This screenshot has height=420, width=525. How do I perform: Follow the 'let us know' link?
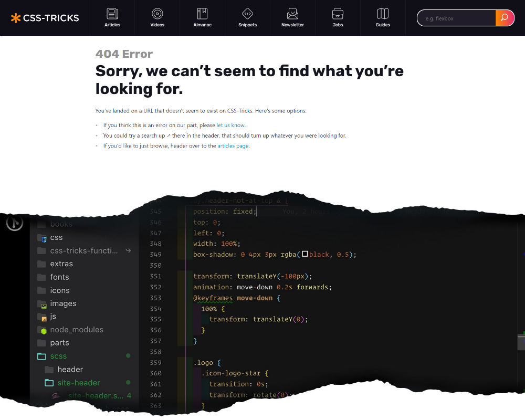[x=230, y=125]
